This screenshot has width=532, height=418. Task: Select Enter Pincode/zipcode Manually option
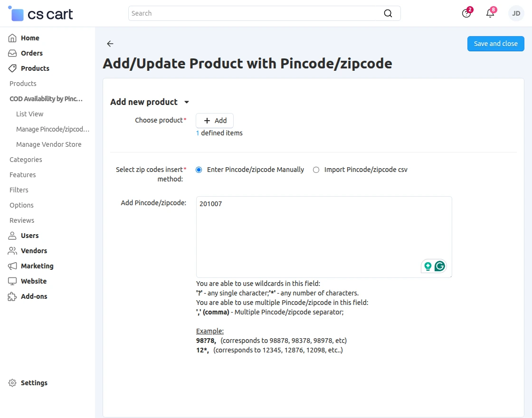click(199, 170)
